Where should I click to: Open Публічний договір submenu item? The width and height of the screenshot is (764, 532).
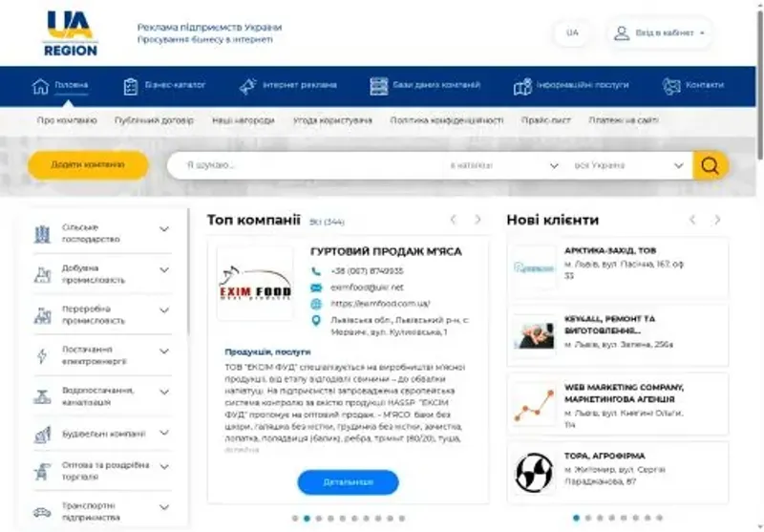(154, 120)
